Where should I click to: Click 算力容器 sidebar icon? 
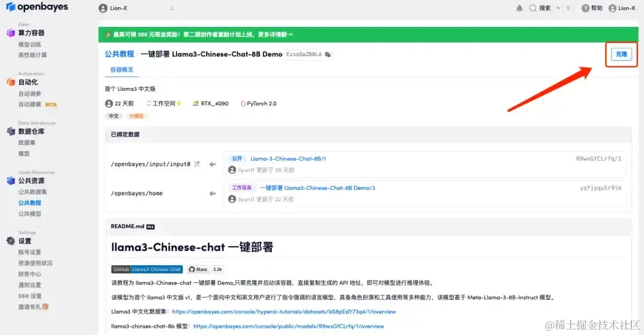[x=11, y=33]
